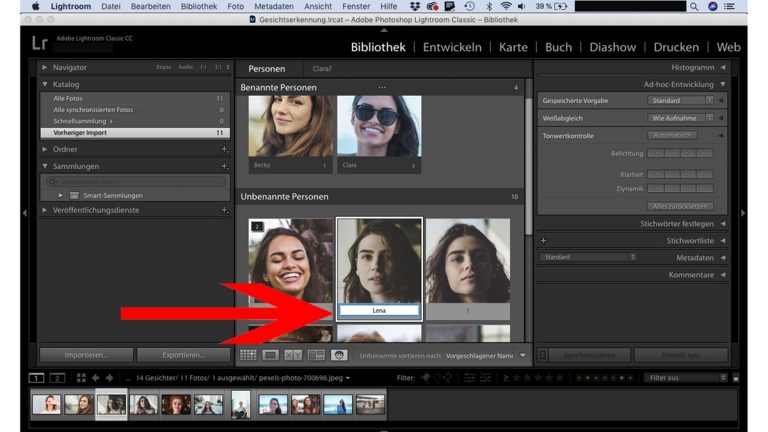The width and height of the screenshot is (768, 432).
Task: Click the Automatisch tone button
Action: pyautogui.click(x=672, y=135)
